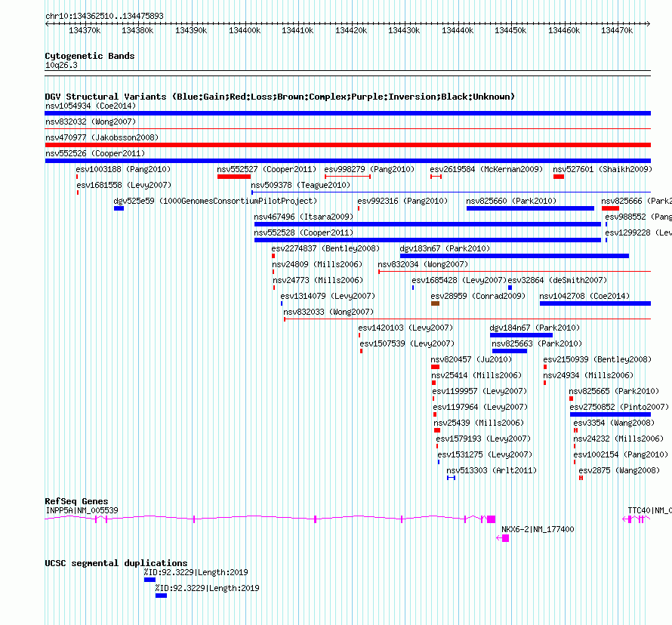Click the red bar below nsv527601 (Shaikh2009)
The width and height of the screenshot is (672, 625).
[x=559, y=177]
